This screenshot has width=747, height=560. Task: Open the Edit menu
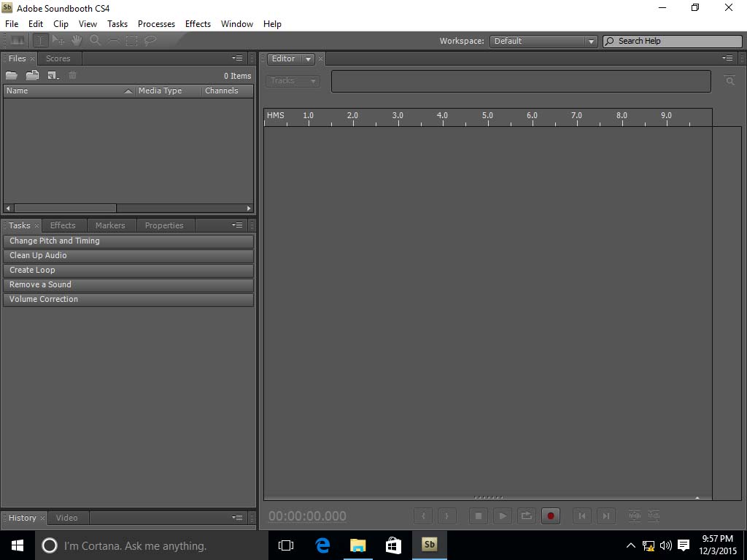coord(36,24)
